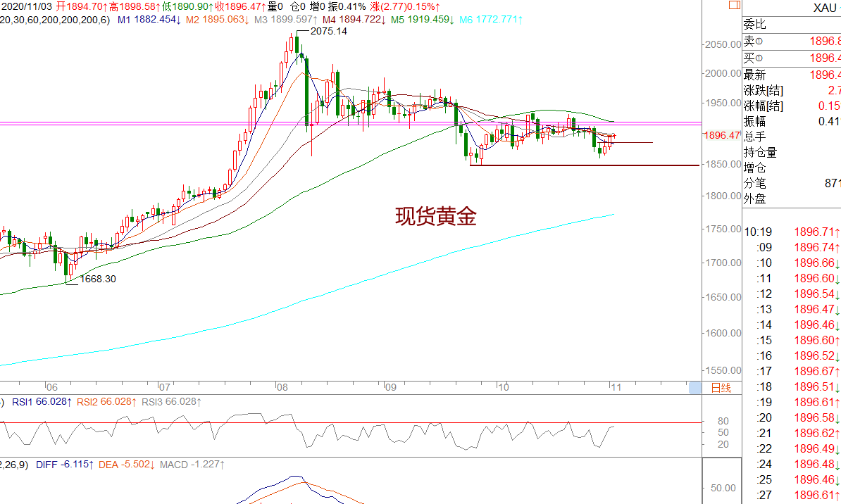841x504 pixels.
Task: Click the RSI 80 scale label
Action: click(x=723, y=421)
